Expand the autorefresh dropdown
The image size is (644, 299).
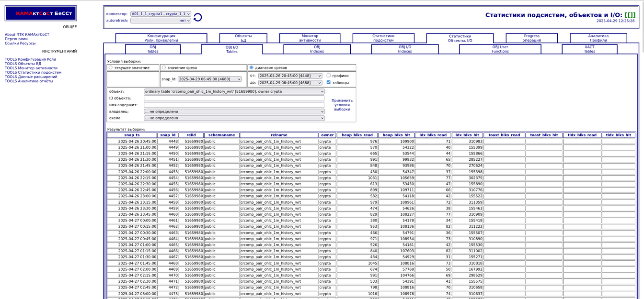click(161, 21)
